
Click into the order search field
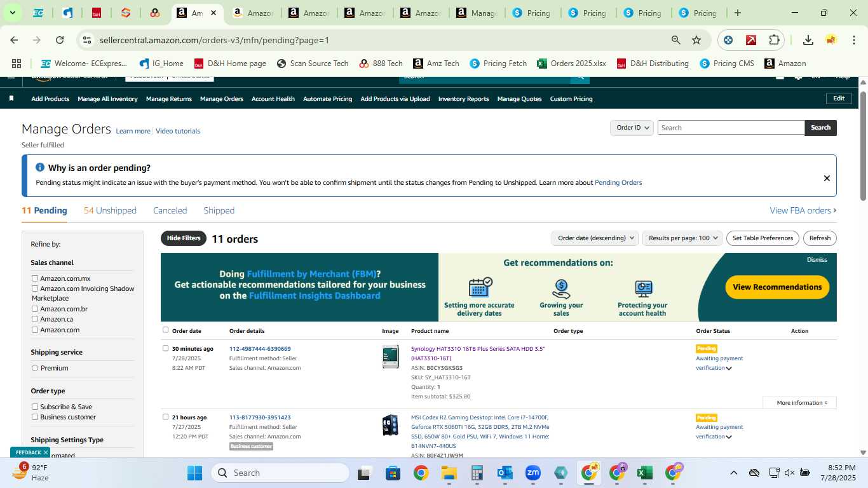tap(731, 128)
